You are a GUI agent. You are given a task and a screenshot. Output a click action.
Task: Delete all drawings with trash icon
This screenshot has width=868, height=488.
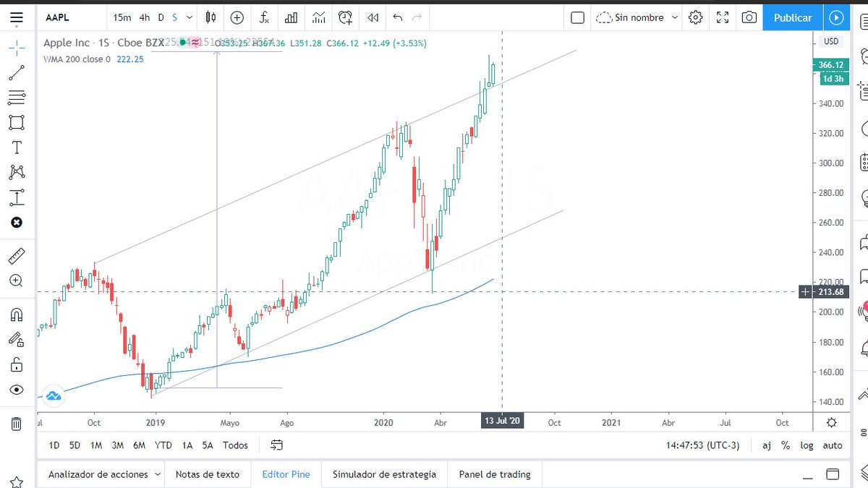click(17, 423)
